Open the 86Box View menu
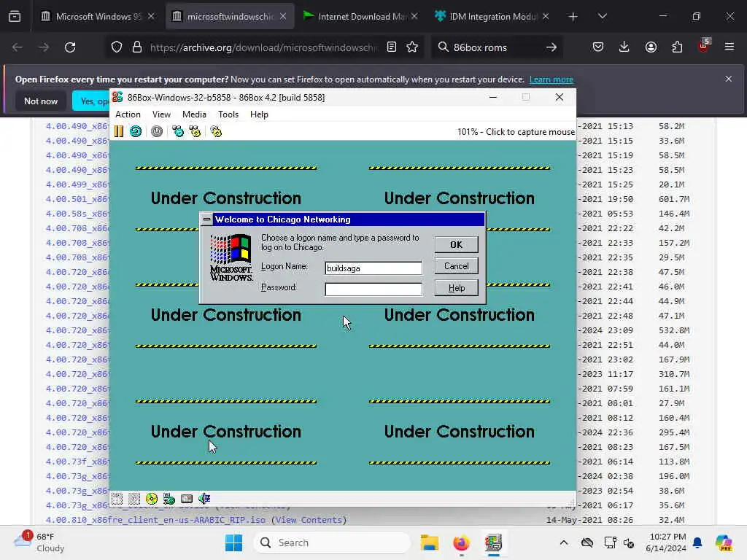Screen dimensions: 747x560 [x=161, y=114]
